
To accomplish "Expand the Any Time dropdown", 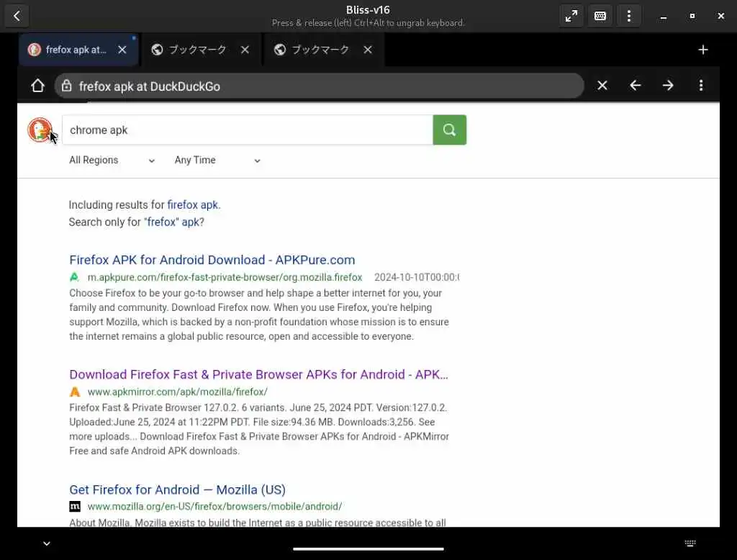I will coord(217,161).
